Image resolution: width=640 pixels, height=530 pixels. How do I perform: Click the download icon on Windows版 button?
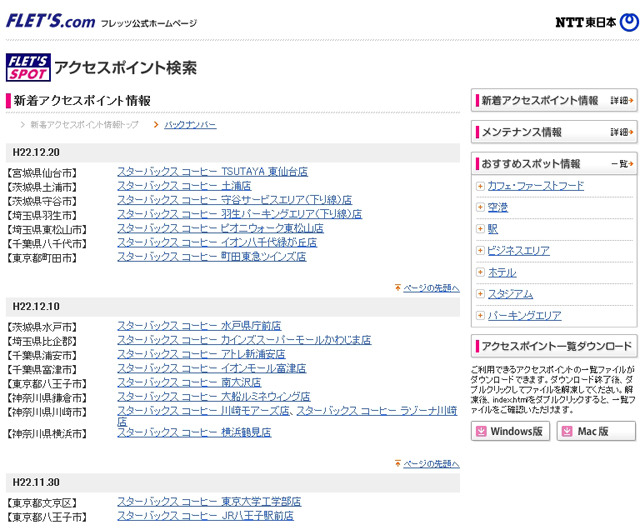click(x=482, y=431)
